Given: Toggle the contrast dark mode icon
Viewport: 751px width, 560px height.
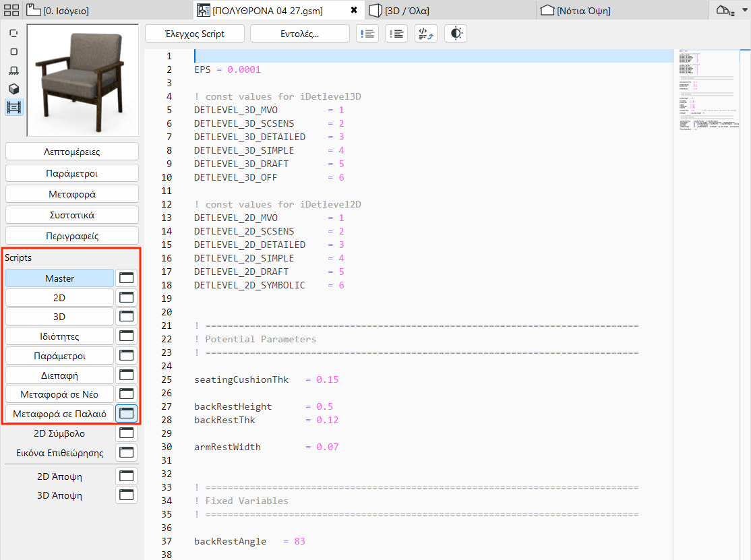Looking at the screenshot, I should coord(455,33).
